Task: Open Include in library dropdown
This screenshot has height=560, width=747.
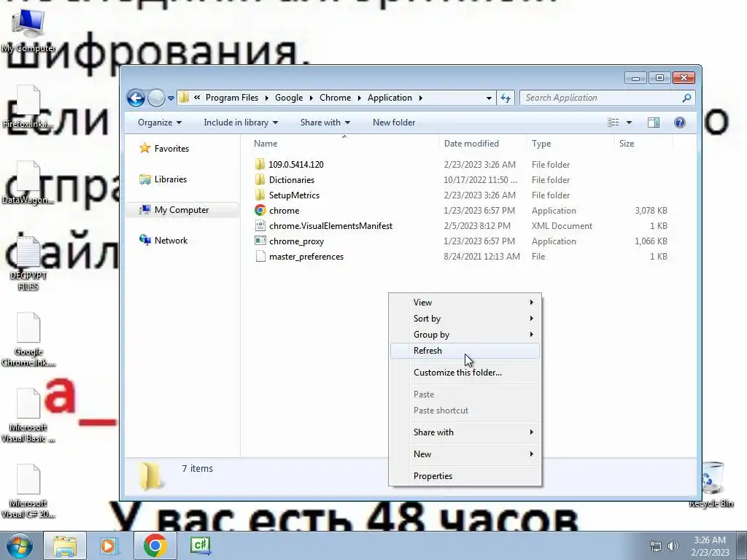Action: pos(241,122)
